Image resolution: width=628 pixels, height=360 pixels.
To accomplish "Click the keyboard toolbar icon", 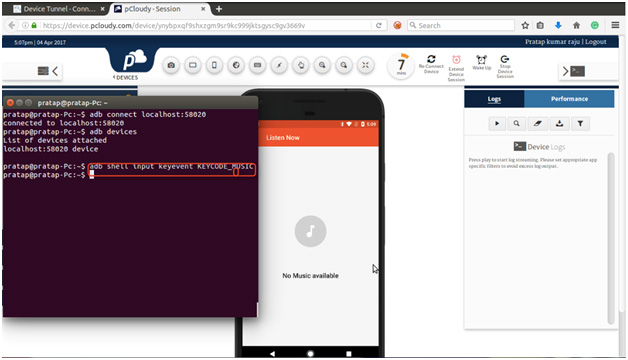I will (x=258, y=65).
